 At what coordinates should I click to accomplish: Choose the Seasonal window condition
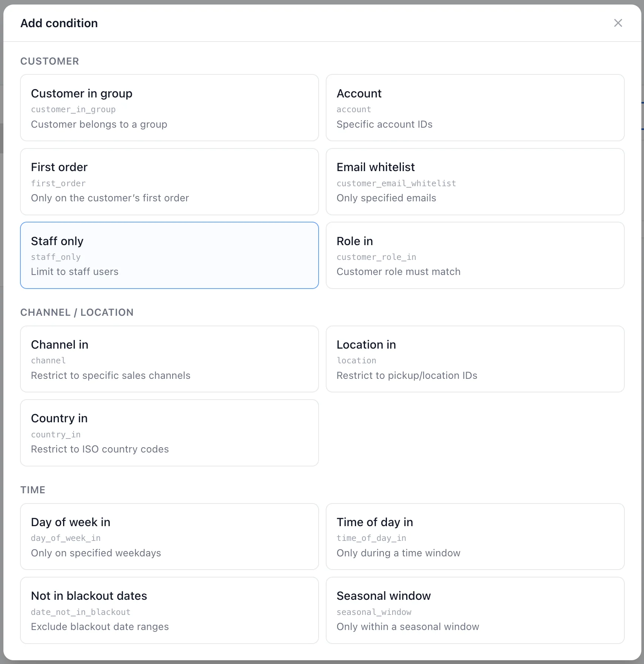(x=475, y=610)
